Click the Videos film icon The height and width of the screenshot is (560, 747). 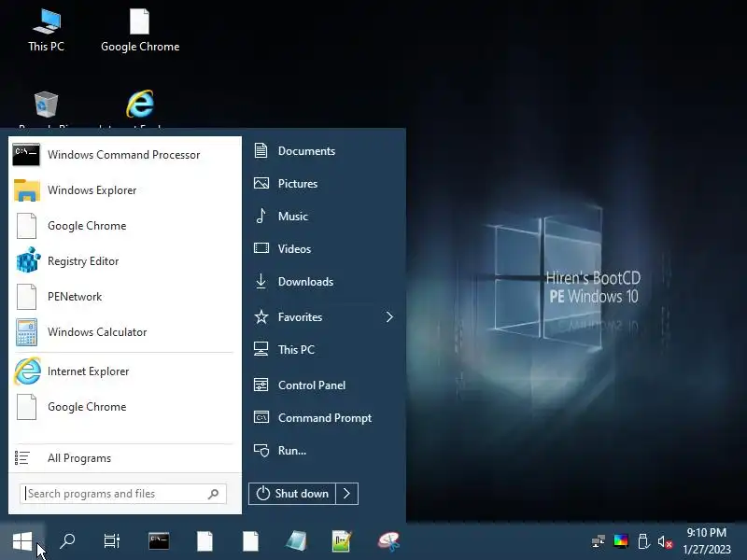click(x=261, y=248)
